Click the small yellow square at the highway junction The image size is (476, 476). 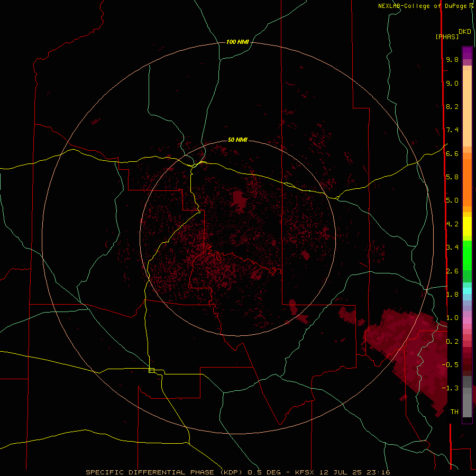151,370
